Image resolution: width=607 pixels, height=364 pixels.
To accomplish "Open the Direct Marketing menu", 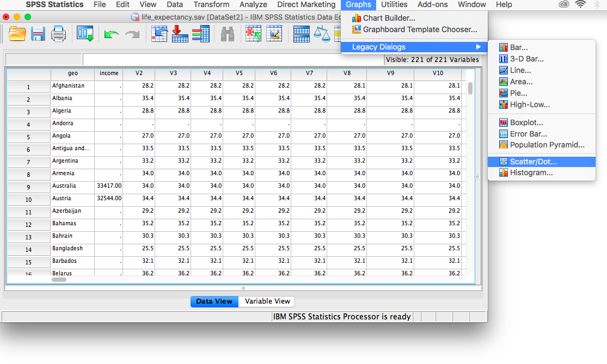I will coord(306,5).
